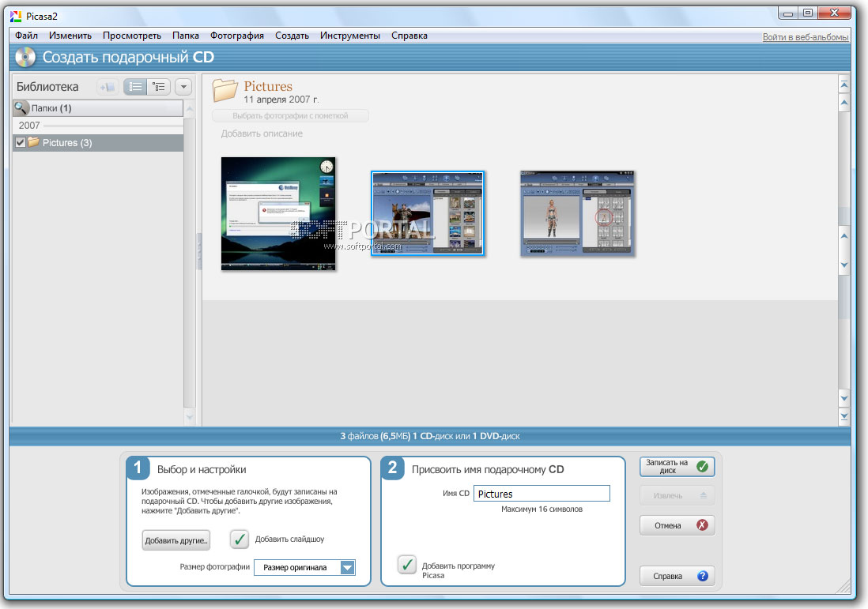Uncheck the Pictures folder checkbox
Screen dimensions: 868x609
pos(21,142)
